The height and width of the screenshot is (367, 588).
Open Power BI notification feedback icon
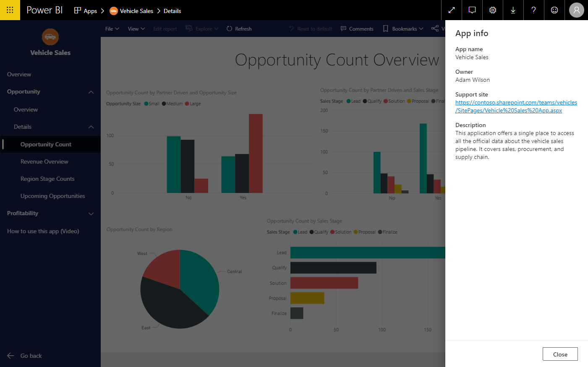point(472,10)
